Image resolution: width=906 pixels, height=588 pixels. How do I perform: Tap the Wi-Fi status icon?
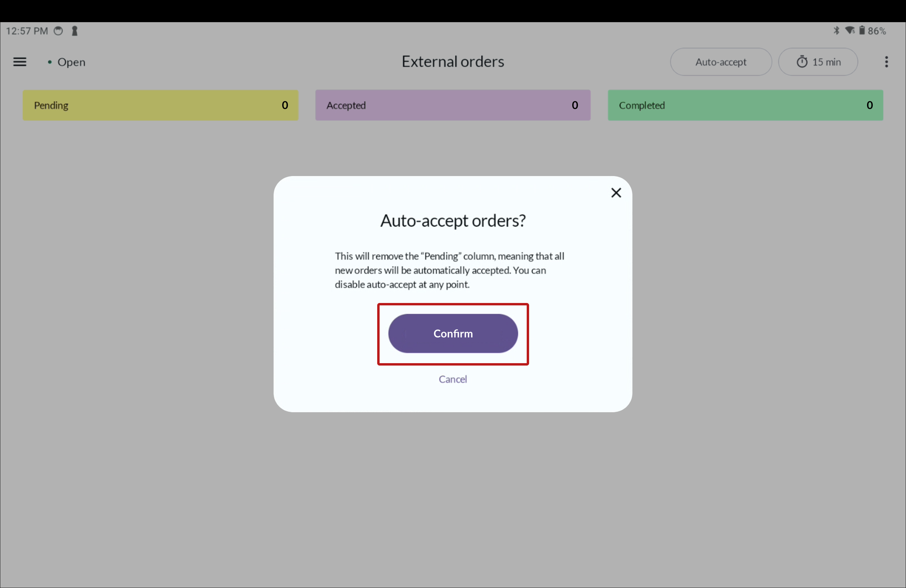(x=850, y=31)
